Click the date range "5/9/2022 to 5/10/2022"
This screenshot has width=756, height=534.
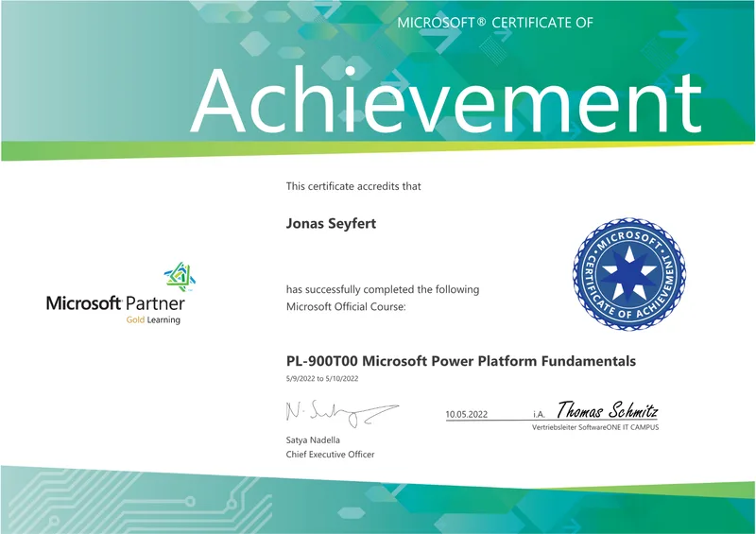[322, 379]
